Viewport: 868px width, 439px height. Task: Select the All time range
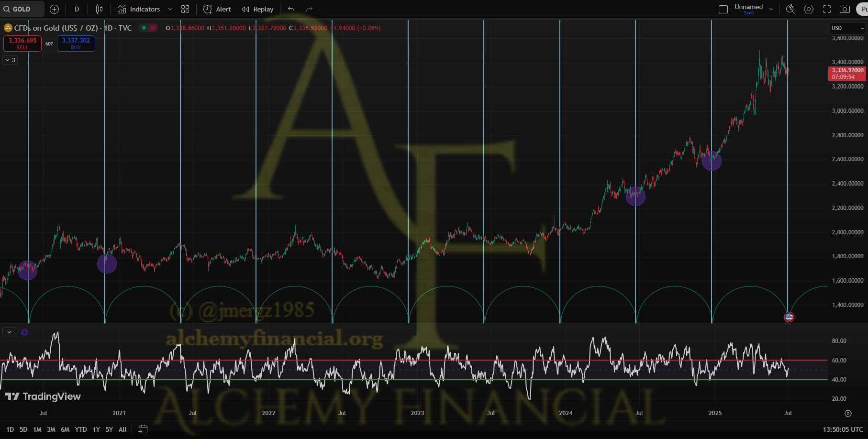[x=122, y=429]
